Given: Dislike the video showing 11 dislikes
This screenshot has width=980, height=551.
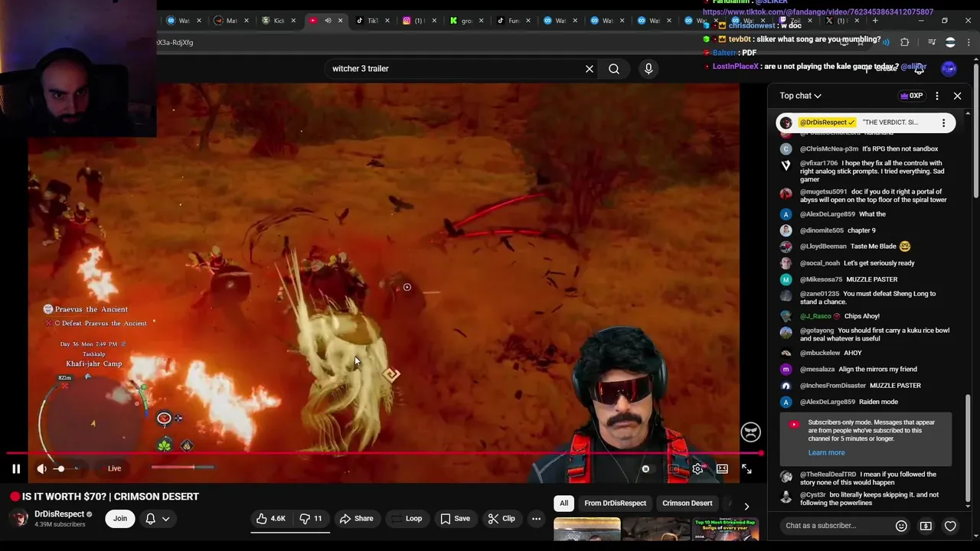Looking at the screenshot, I should point(311,519).
